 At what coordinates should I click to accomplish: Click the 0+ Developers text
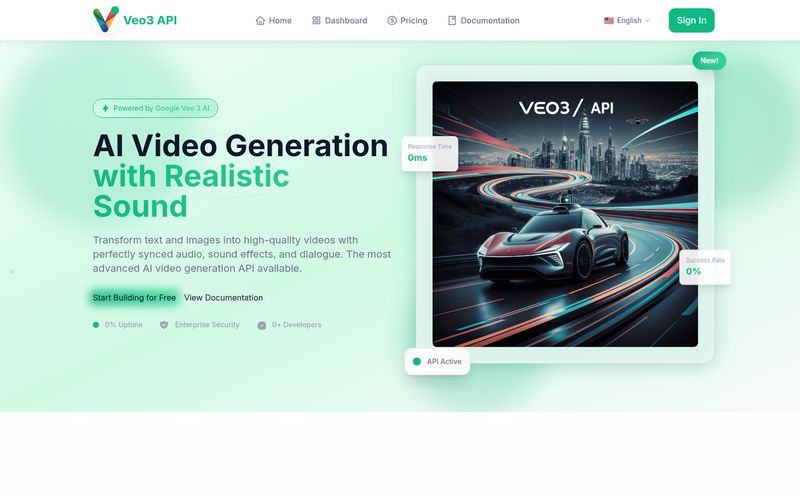click(x=296, y=325)
